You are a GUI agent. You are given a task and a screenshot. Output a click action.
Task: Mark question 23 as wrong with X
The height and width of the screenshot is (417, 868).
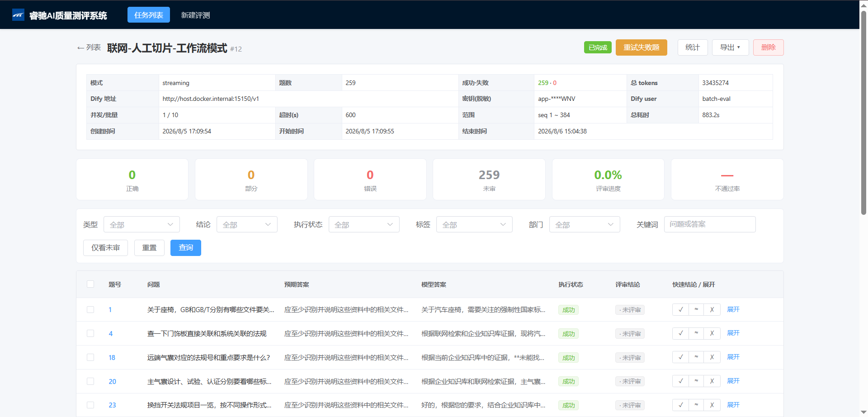pos(712,405)
